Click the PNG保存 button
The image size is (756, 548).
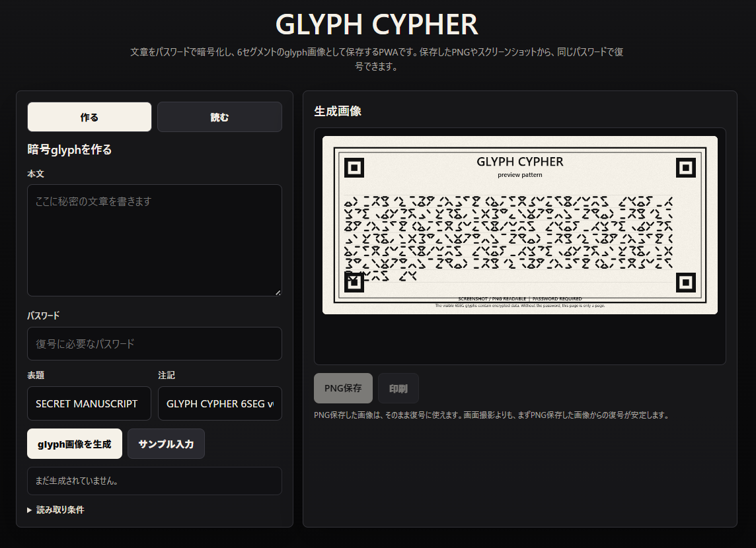coord(343,388)
